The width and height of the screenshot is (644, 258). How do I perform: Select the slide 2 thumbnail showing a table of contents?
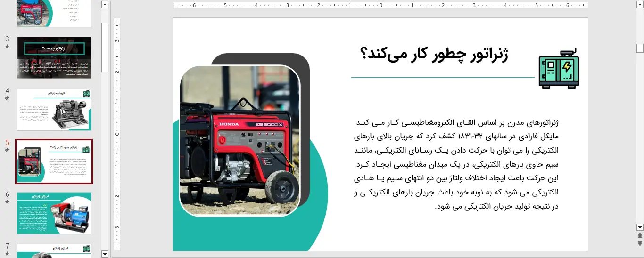click(x=54, y=13)
